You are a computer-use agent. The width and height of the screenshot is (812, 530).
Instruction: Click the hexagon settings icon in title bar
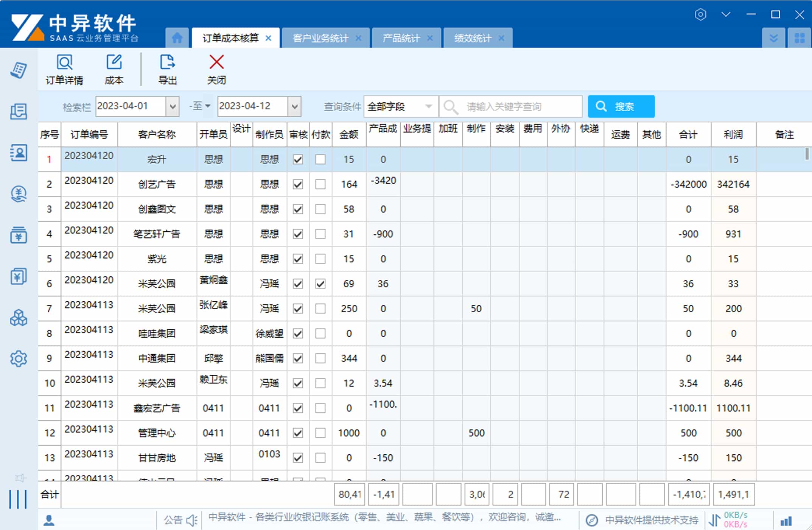tap(700, 14)
